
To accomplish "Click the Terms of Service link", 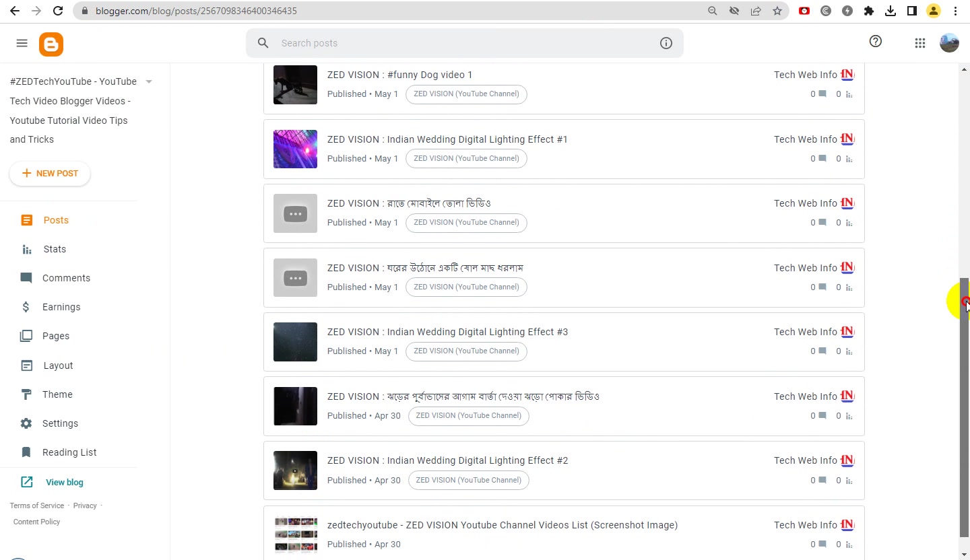I will point(37,505).
